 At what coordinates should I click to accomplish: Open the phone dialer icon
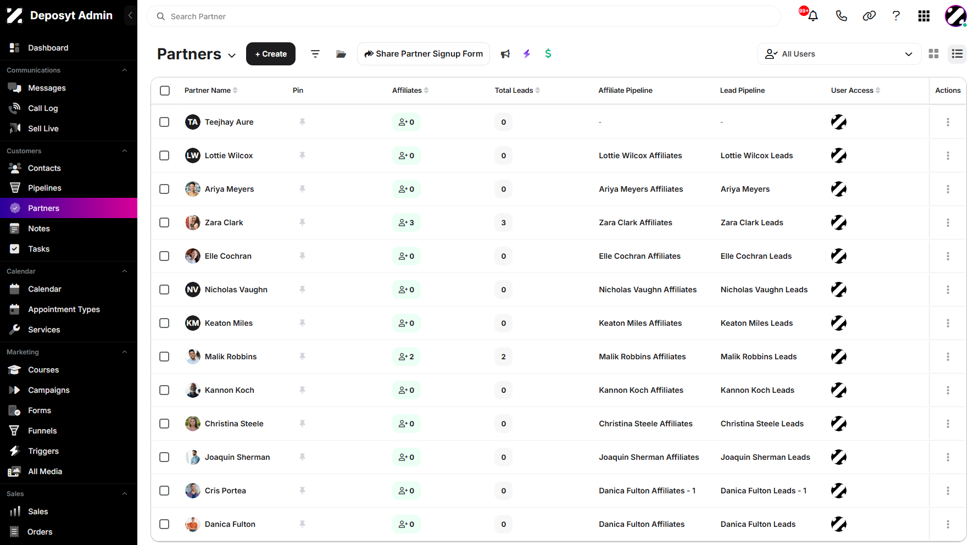pos(841,16)
